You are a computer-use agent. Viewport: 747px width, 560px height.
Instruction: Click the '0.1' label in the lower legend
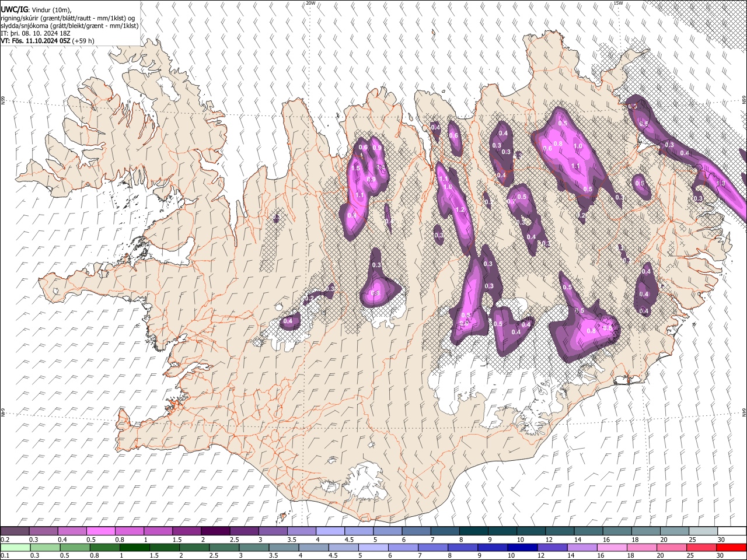(x=5, y=556)
